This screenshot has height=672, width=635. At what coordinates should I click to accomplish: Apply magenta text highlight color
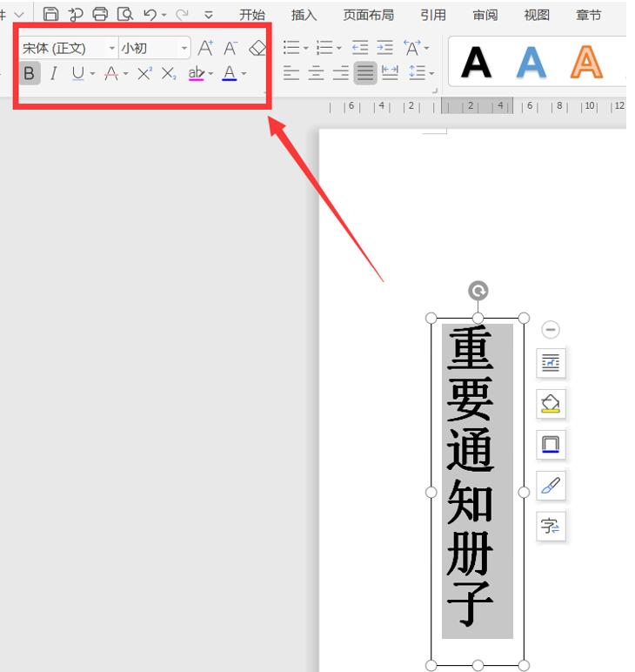(x=196, y=73)
